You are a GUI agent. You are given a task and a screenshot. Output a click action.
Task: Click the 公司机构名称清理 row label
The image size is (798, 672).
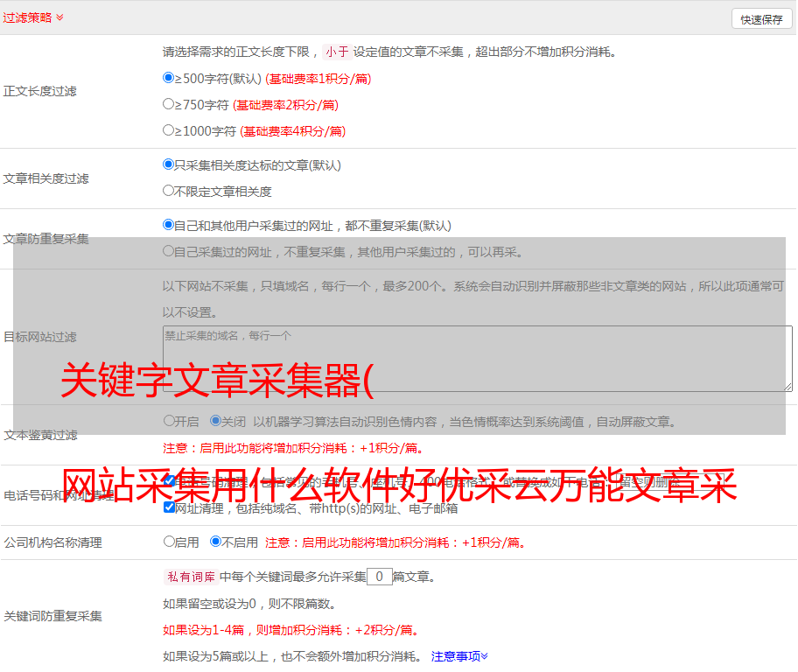pyautogui.click(x=52, y=542)
